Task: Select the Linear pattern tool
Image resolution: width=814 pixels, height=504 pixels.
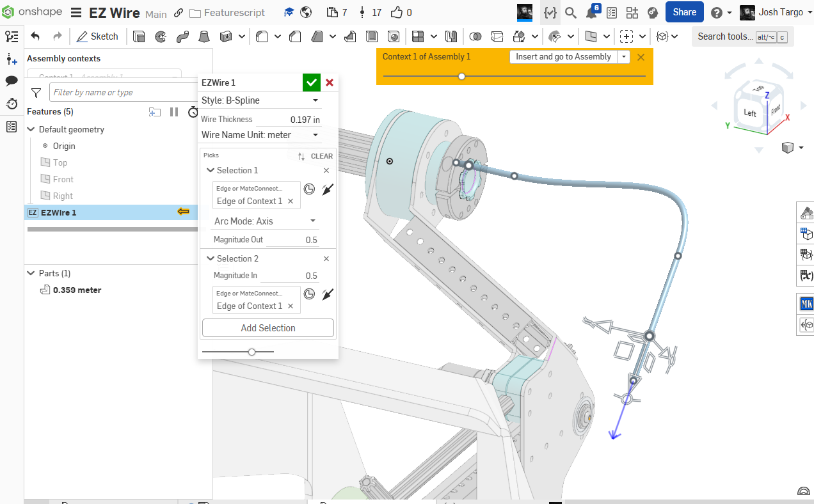Action: (x=418, y=36)
